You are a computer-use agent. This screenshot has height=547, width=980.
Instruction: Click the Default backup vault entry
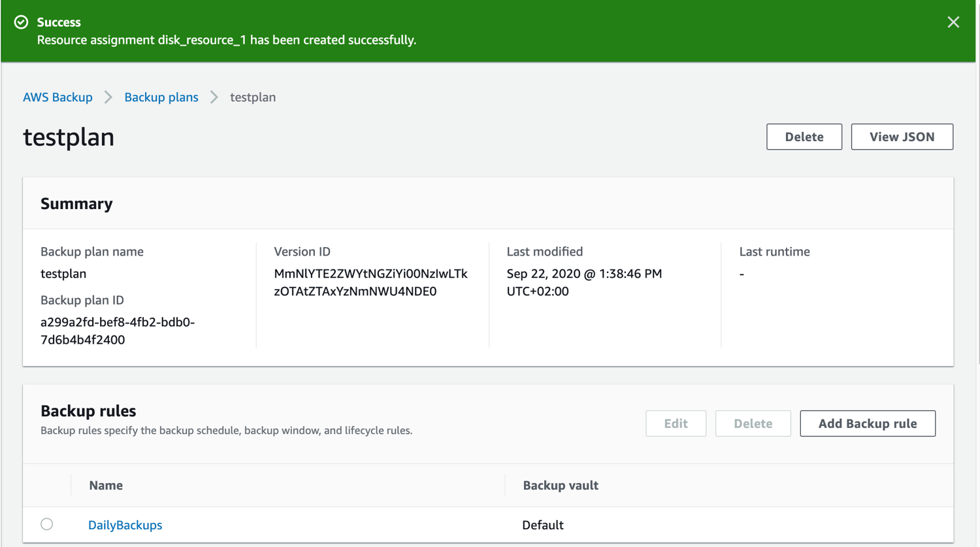tap(542, 525)
